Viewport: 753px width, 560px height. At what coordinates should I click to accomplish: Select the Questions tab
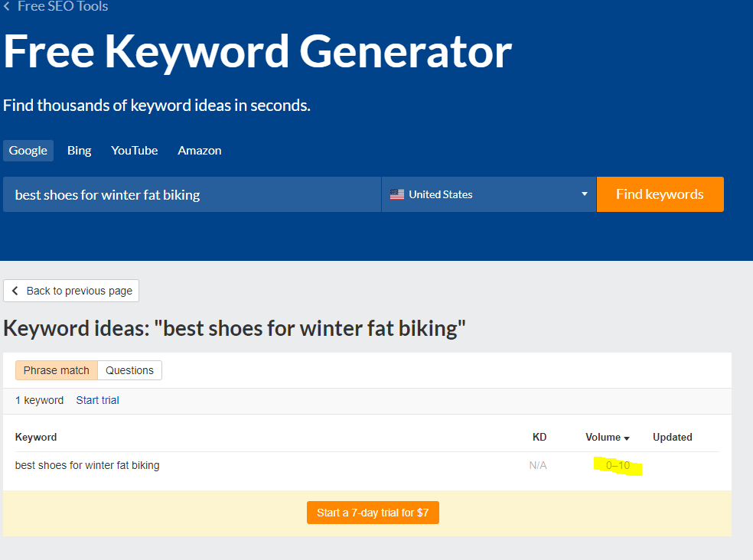129,370
